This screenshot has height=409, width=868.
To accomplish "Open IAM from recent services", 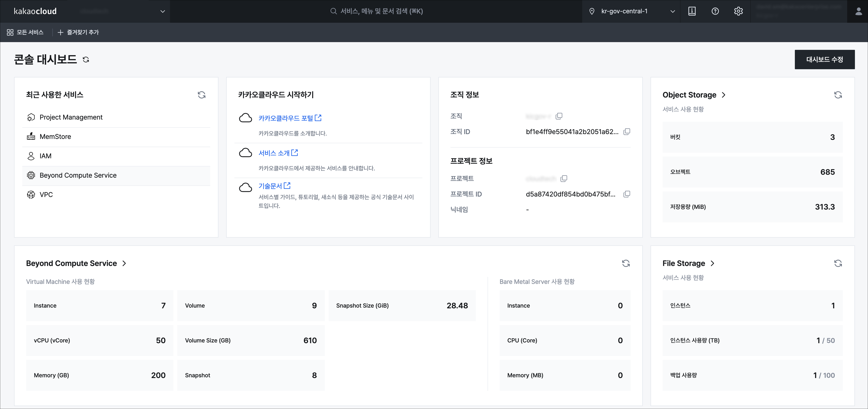I will tap(116, 156).
